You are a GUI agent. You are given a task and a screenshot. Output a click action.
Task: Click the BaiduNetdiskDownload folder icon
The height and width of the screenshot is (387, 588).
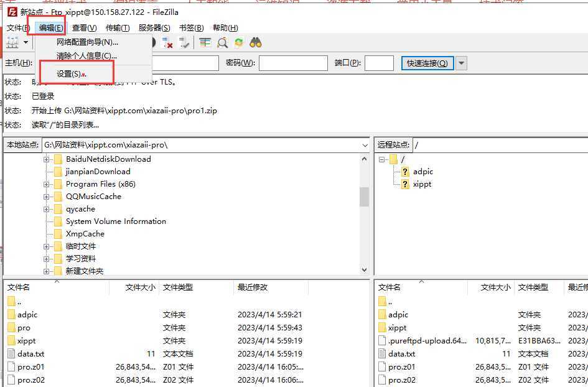[58, 159]
